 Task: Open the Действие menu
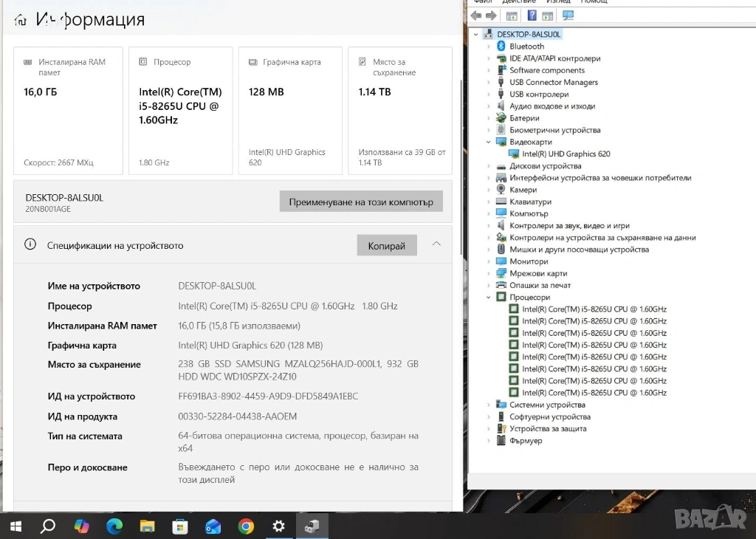[x=518, y=1]
